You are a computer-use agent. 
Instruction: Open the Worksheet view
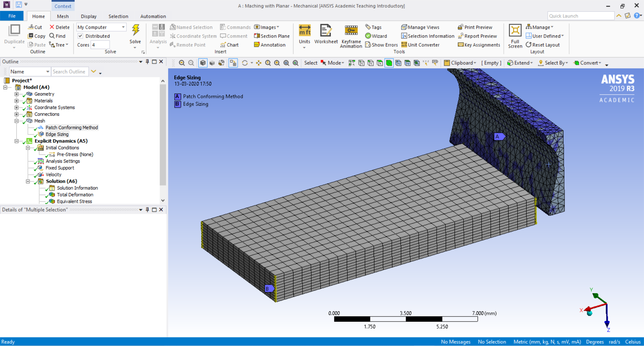(x=326, y=35)
